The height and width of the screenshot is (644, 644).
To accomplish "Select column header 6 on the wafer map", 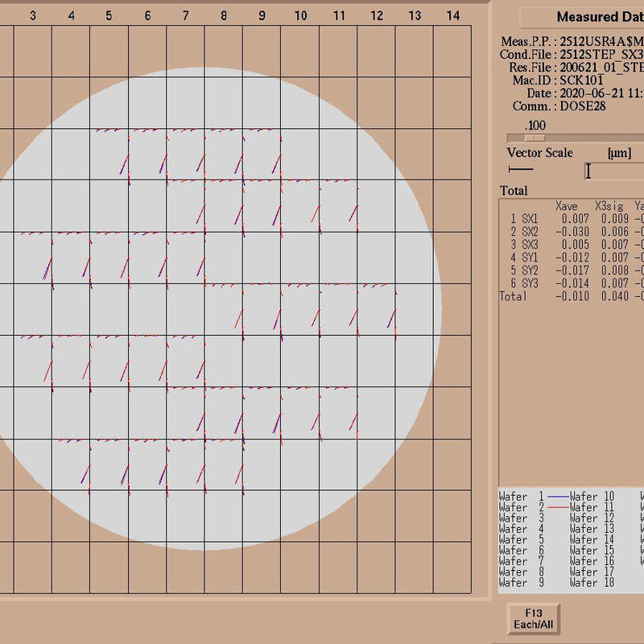I will click(x=147, y=15).
